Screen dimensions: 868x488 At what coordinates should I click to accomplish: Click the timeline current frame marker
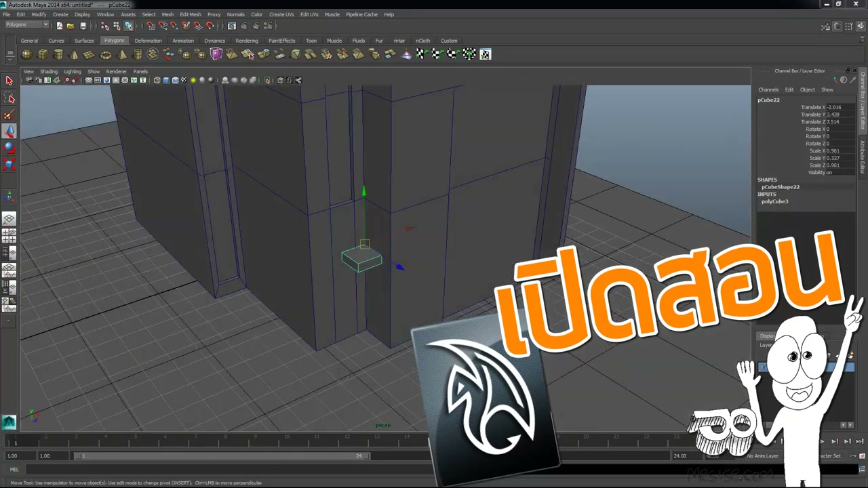point(16,443)
